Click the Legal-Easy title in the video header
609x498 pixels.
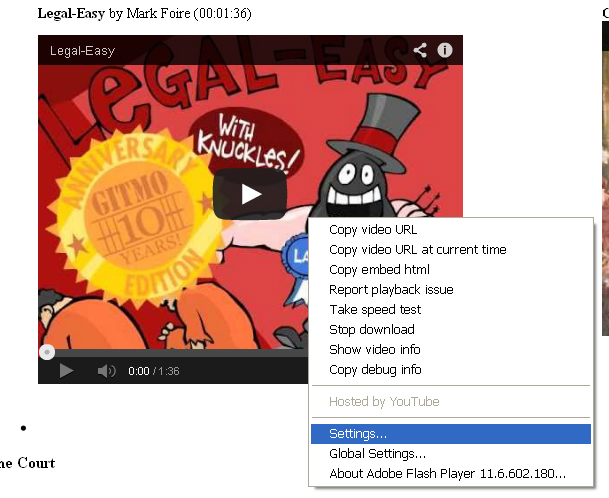tap(82, 51)
